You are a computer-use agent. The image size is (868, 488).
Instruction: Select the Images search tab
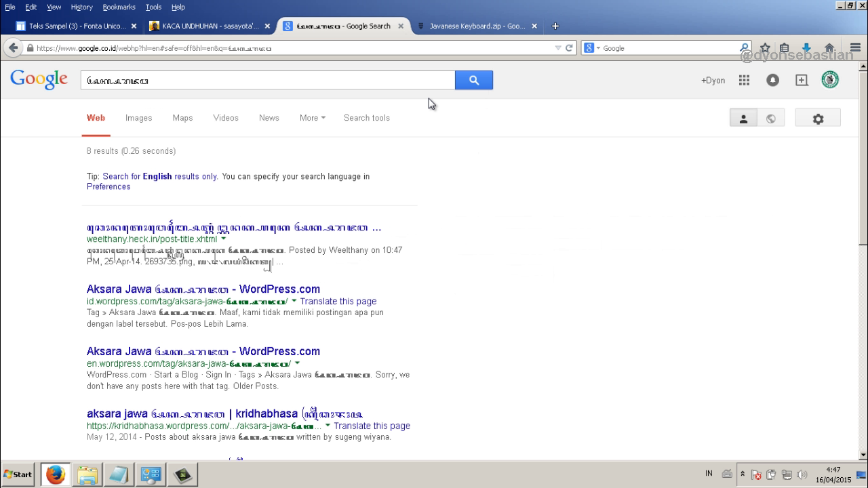138,118
